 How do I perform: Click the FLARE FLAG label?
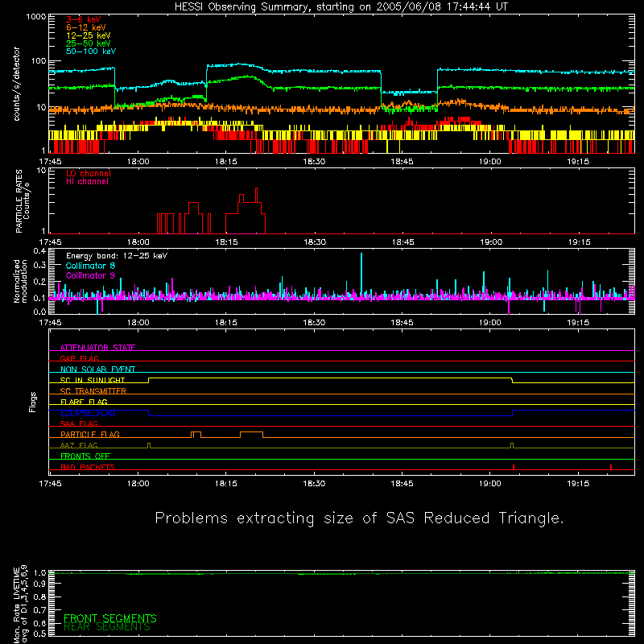tap(84, 402)
